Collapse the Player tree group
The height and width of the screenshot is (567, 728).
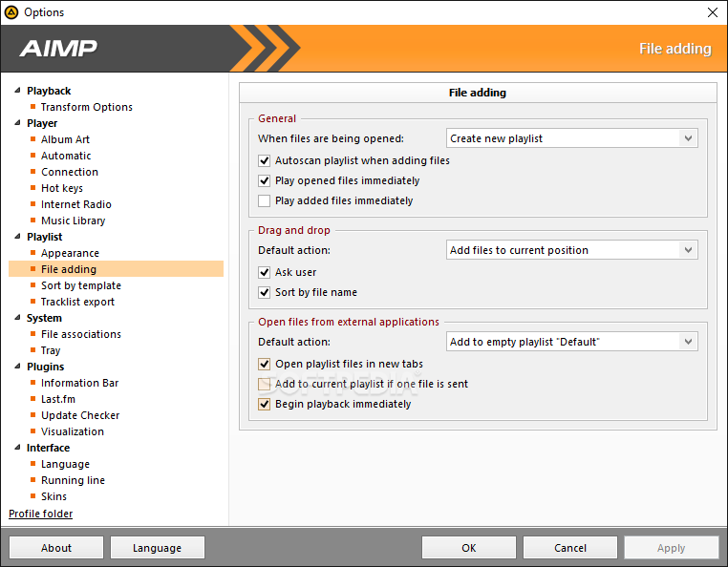pyautogui.click(x=17, y=123)
